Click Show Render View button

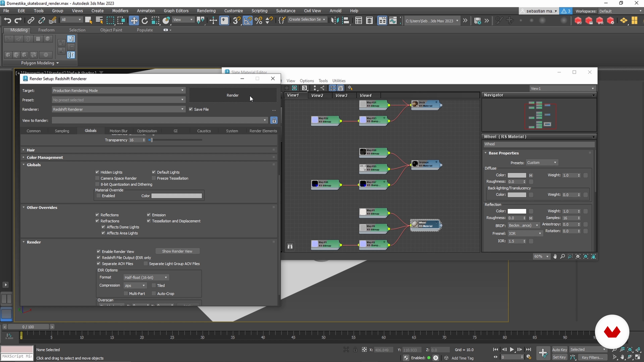[177, 251]
